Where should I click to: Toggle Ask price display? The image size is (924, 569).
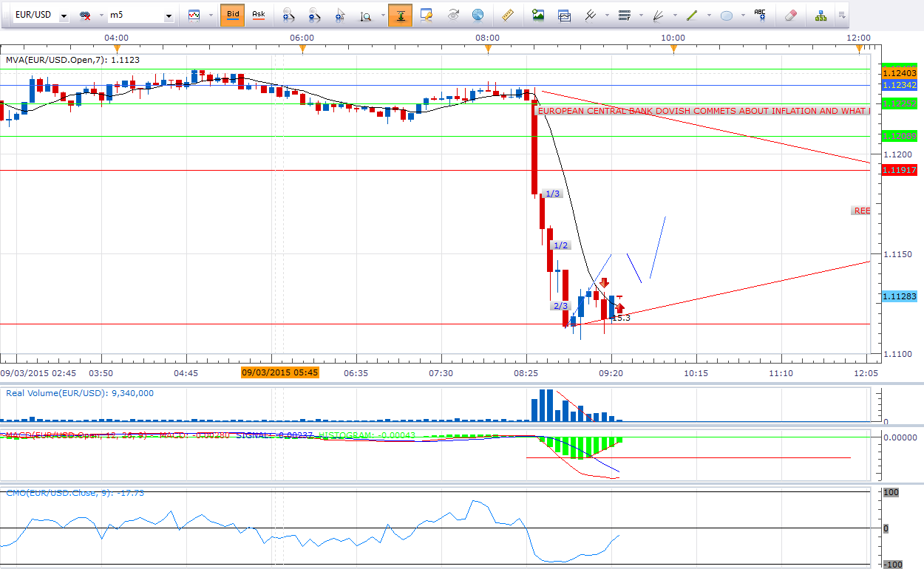[258, 15]
